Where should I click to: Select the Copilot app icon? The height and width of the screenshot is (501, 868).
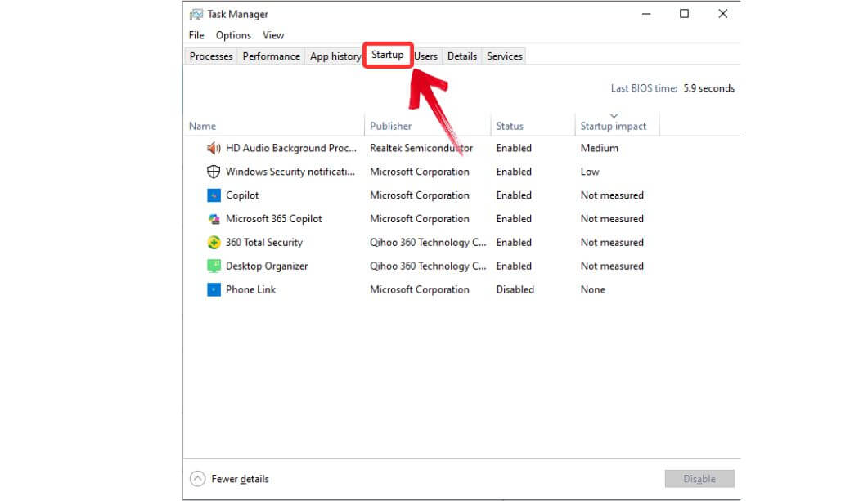(213, 195)
